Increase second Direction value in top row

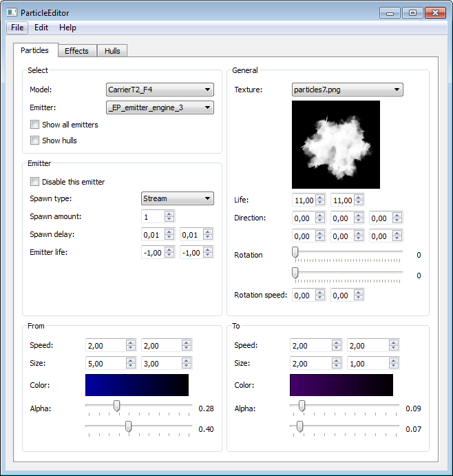click(359, 215)
